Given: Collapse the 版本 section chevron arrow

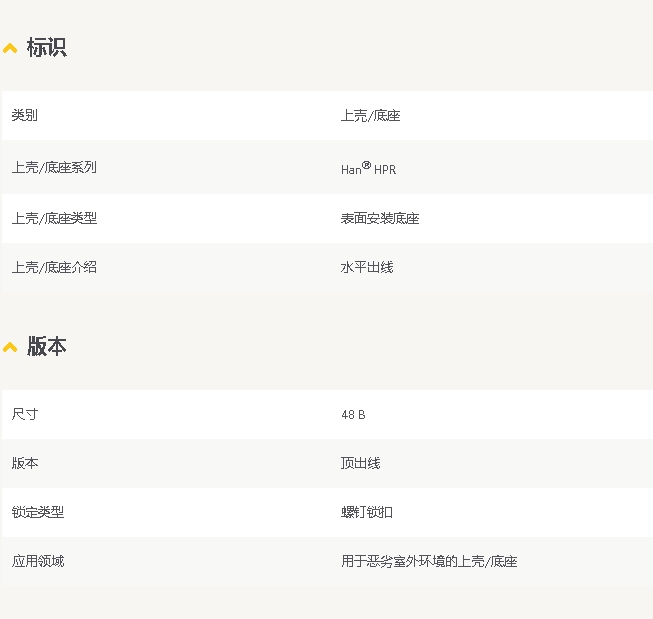Looking at the screenshot, I should [10, 347].
